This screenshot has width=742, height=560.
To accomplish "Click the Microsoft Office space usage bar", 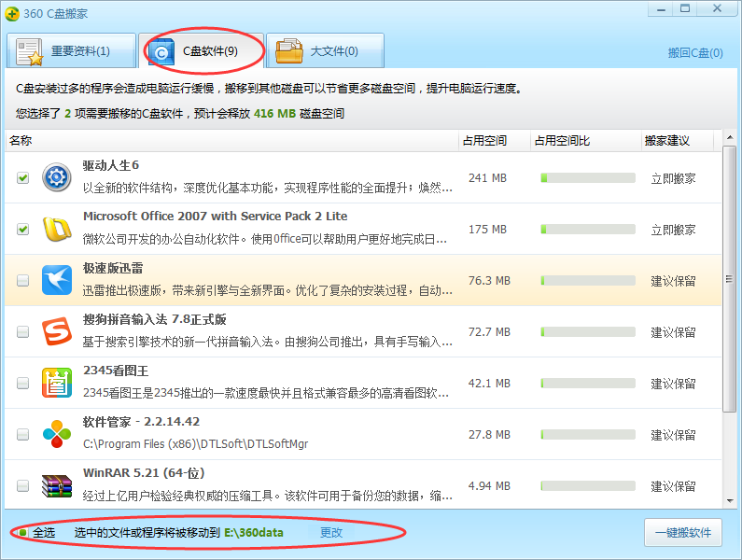I will pos(588,229).
